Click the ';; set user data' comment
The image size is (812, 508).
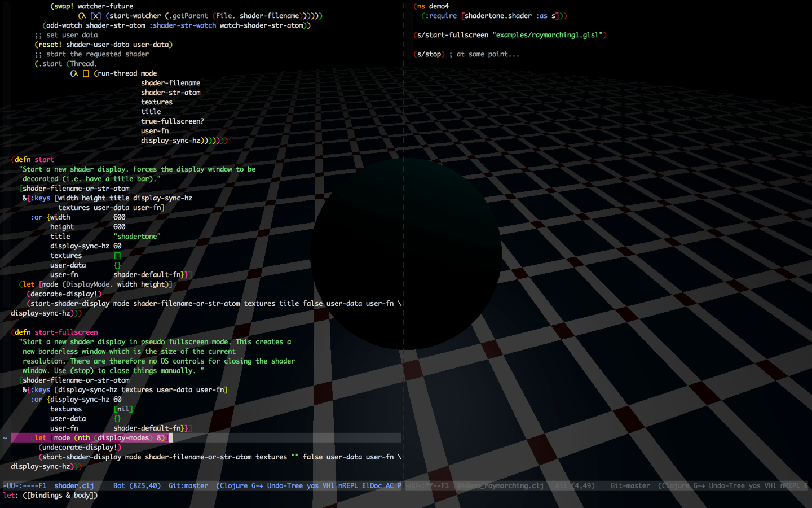pyautogui.click(x=66, y=35)
